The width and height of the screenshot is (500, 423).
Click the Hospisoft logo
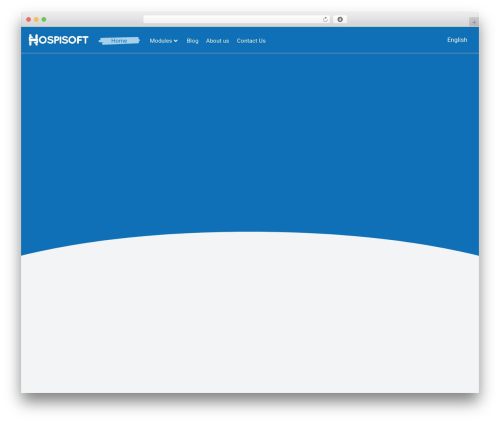pyautogui.click(x=59, y=40)
